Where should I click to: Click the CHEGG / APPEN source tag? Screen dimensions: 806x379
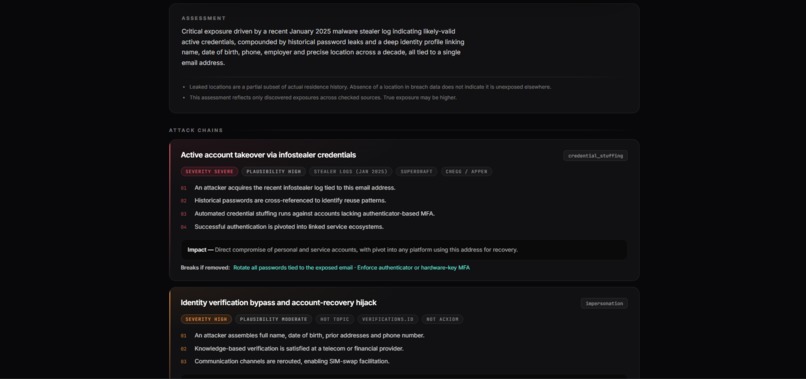[466, 172]
